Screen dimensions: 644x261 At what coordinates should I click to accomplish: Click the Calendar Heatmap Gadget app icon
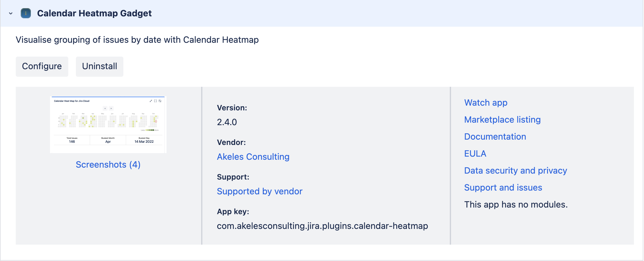pos(26,13)
